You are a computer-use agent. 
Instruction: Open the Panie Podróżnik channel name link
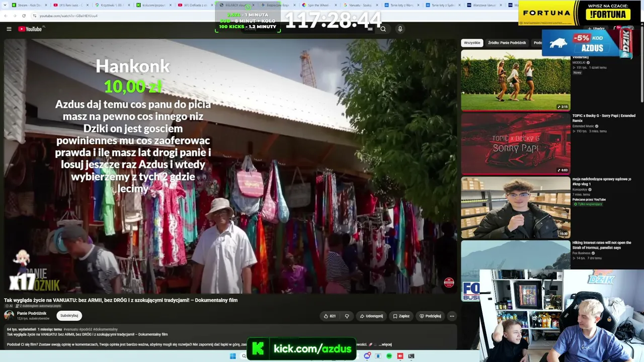pos(32,313)
